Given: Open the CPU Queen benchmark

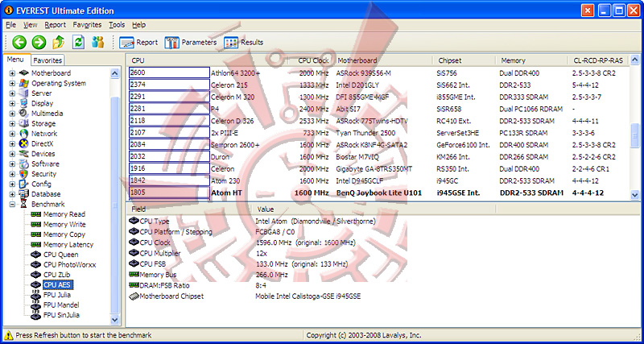Looking at the screenshot, I should pyautogui.click(x=61, y=255).
